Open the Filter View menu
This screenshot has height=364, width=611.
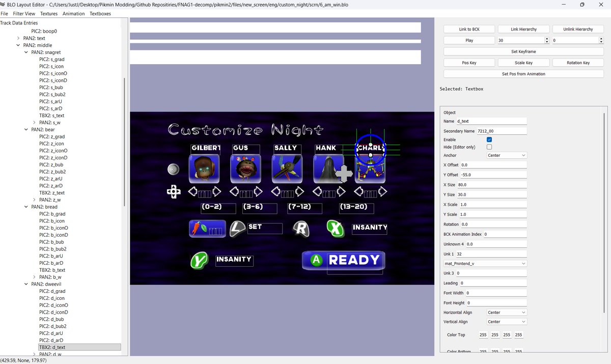click(x=24, y=14)
